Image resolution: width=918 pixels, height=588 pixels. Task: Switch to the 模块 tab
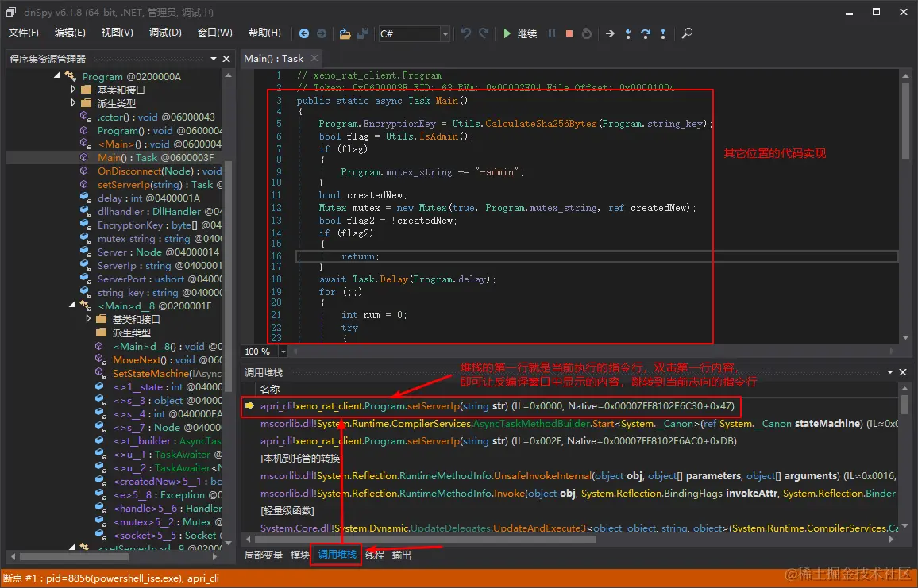(x=299, y=555)
